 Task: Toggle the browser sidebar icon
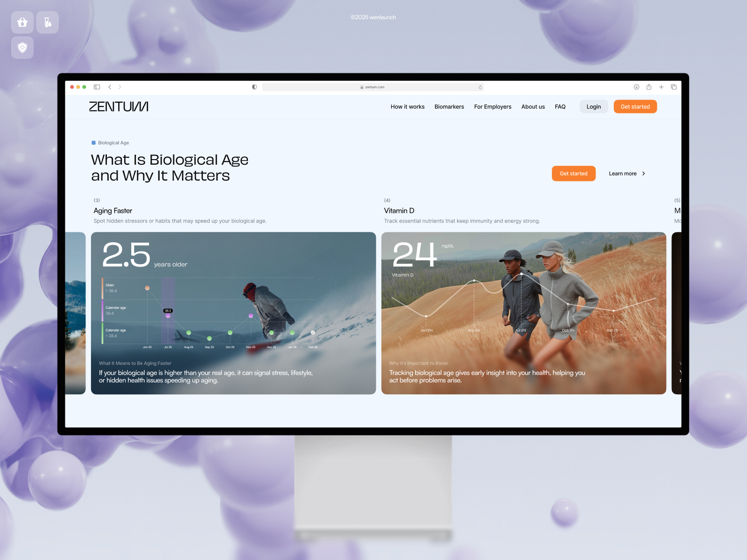(x=97, y=87)
